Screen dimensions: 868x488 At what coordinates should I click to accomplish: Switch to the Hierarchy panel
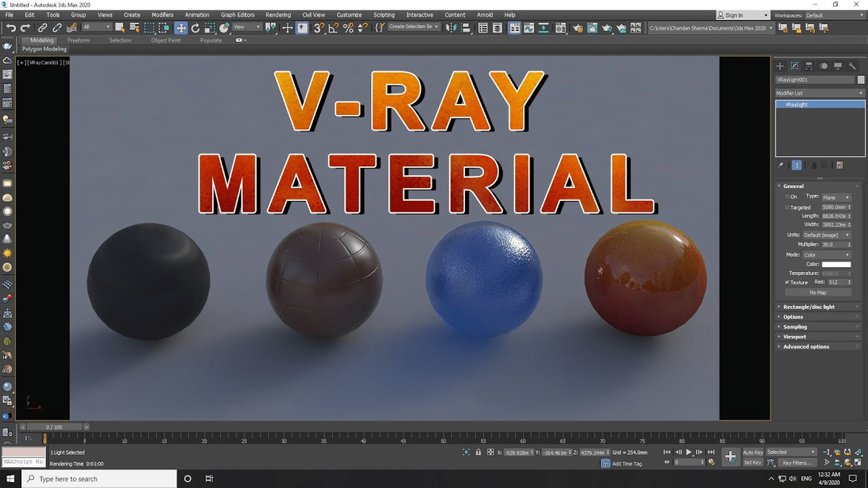click(x=809, y=65)
